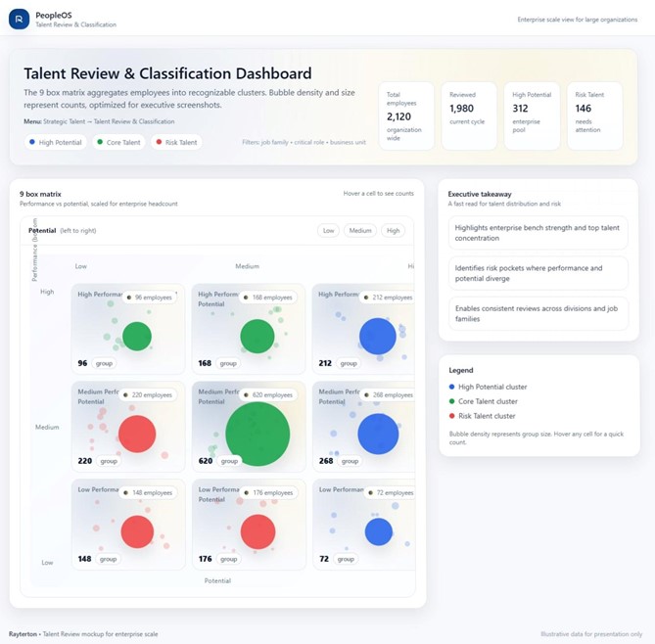Click the blue bubble in 212 group cell
Viewport: 655px width, 644px height.
pos(377,336)
